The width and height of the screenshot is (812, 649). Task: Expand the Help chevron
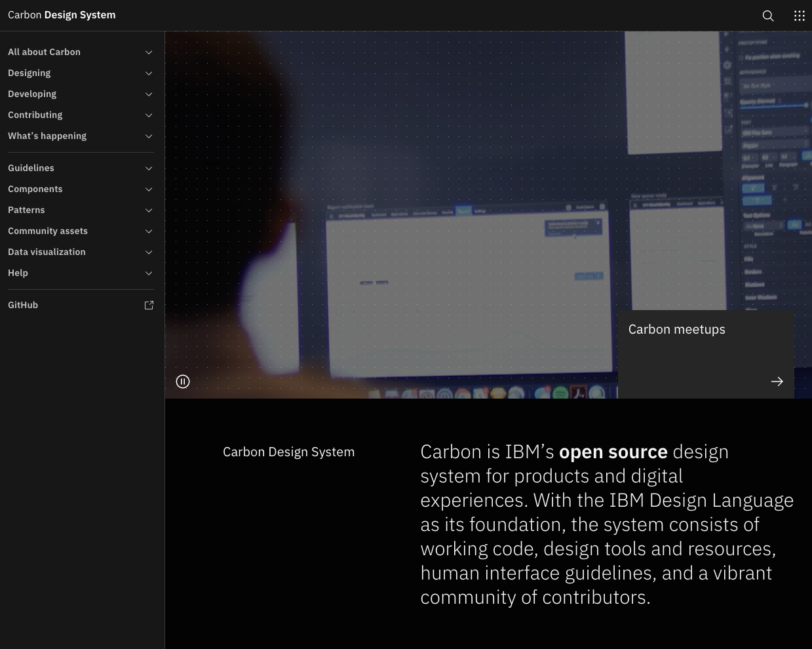149,273
